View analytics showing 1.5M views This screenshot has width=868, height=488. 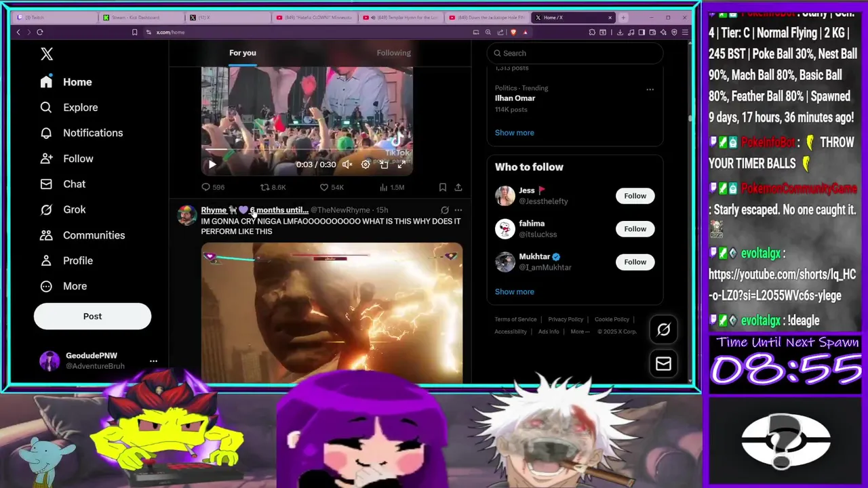click(x=392, y=187)
